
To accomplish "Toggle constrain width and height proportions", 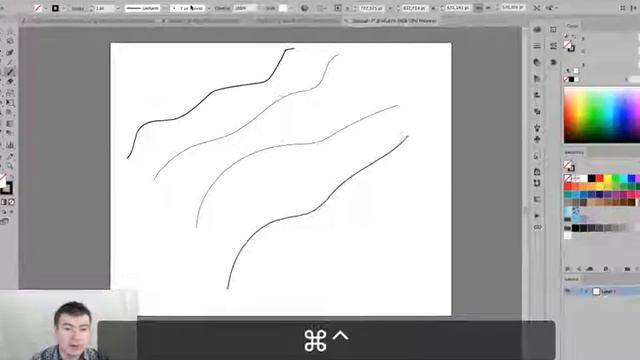I will click(x=478, y=8).
